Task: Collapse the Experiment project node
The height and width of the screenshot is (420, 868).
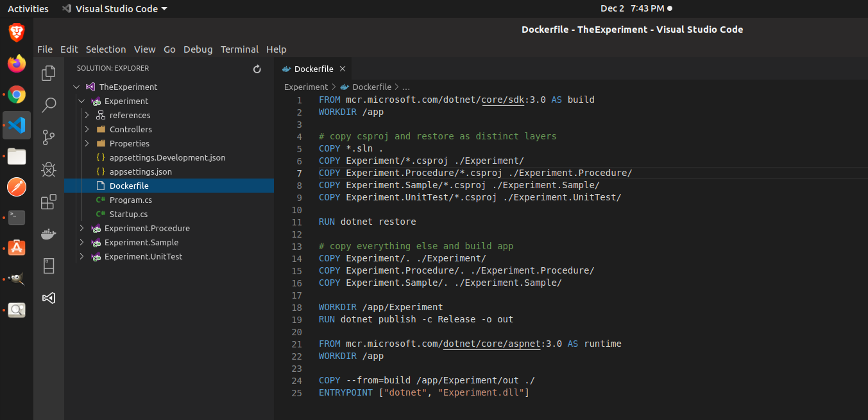Action: click(81, 101)
